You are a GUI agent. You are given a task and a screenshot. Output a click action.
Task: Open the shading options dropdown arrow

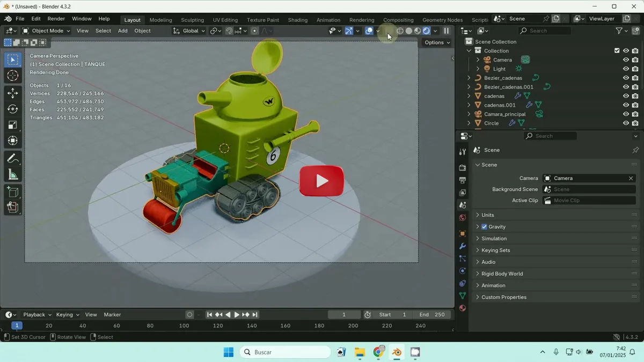(x=435, y=31)
